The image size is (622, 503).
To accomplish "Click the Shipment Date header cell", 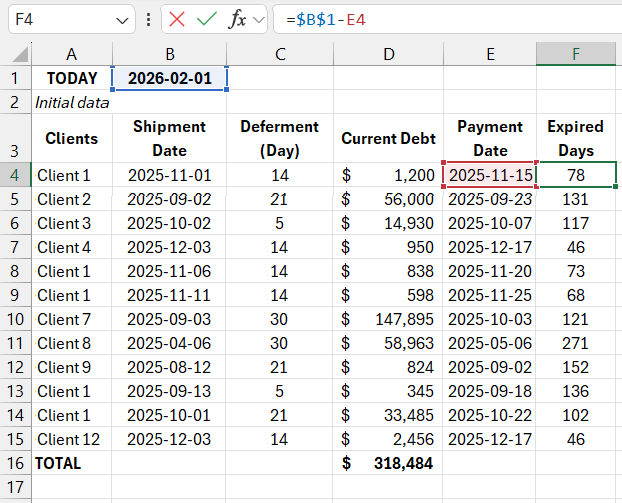I will (x=169, y=138).
